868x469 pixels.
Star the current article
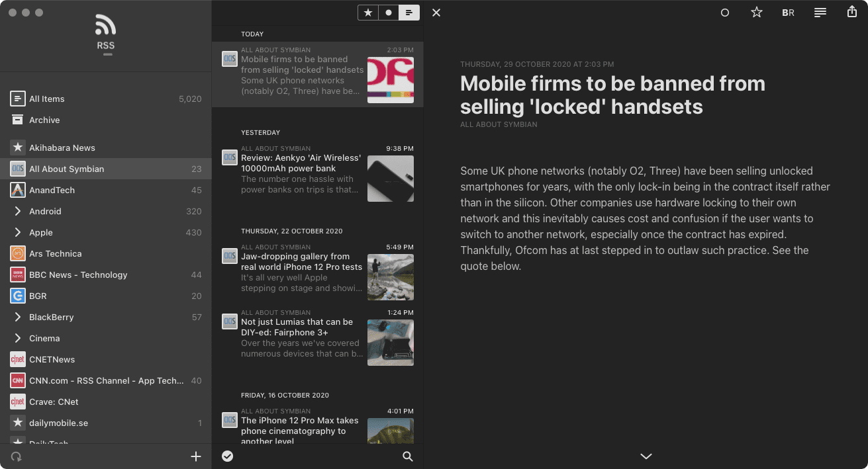(757, 13)
